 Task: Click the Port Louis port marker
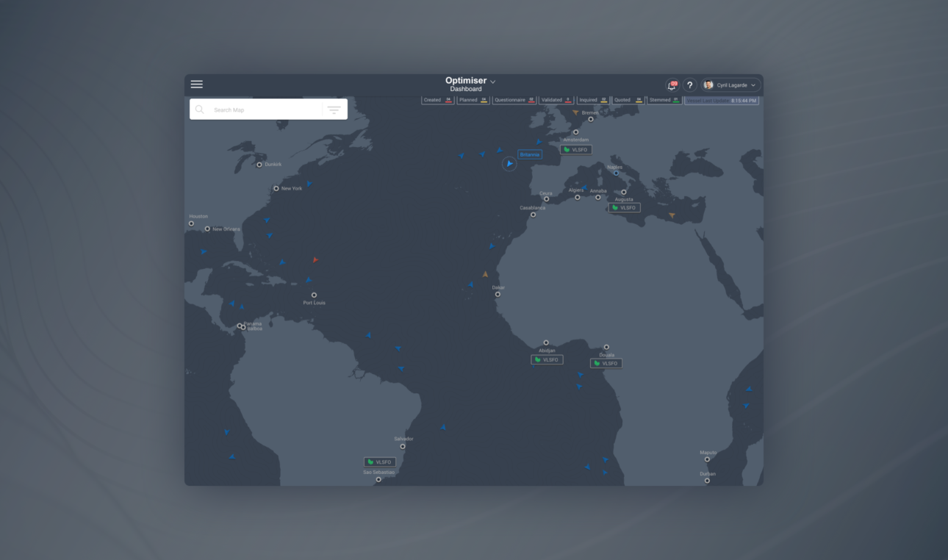314,295
